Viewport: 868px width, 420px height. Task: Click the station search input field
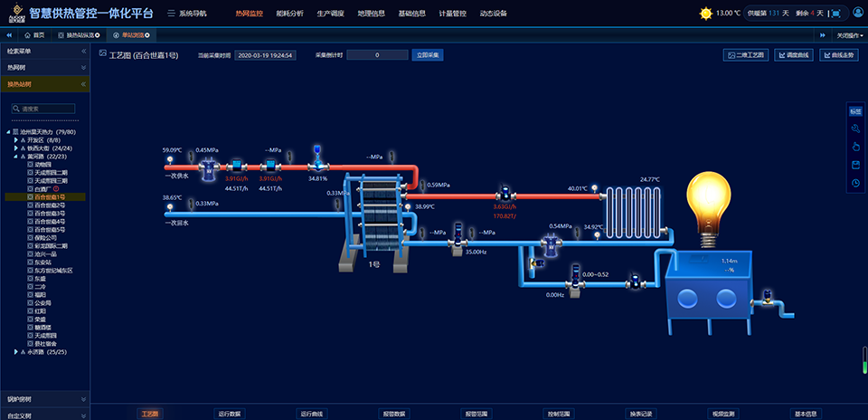coord(54,109)
